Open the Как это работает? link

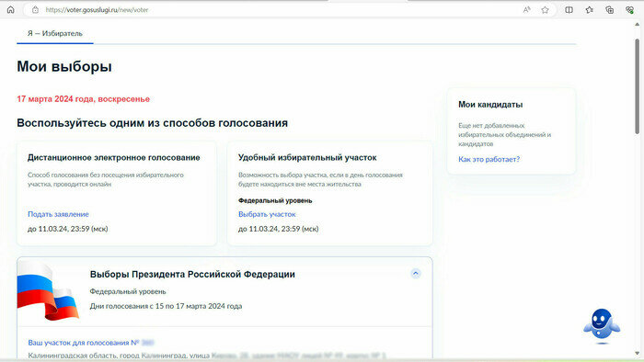(489, 159)
